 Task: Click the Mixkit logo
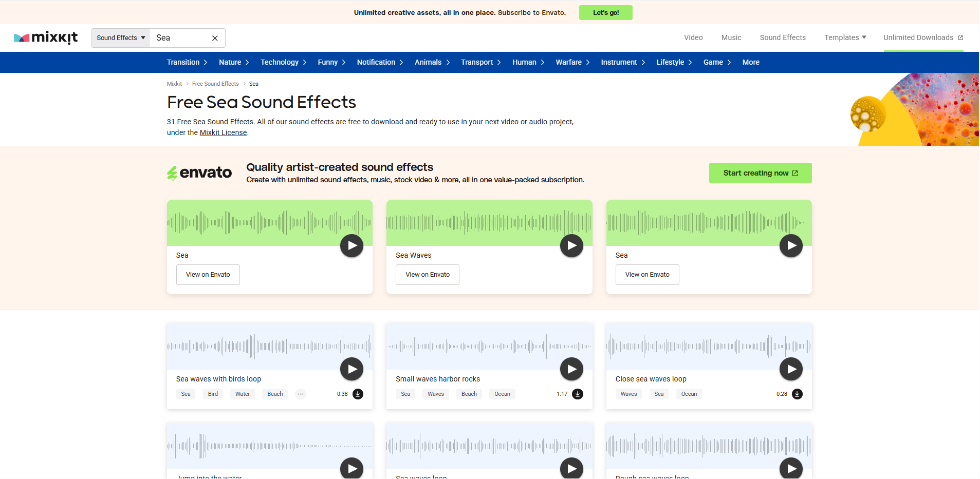click(x=45, y=37)
